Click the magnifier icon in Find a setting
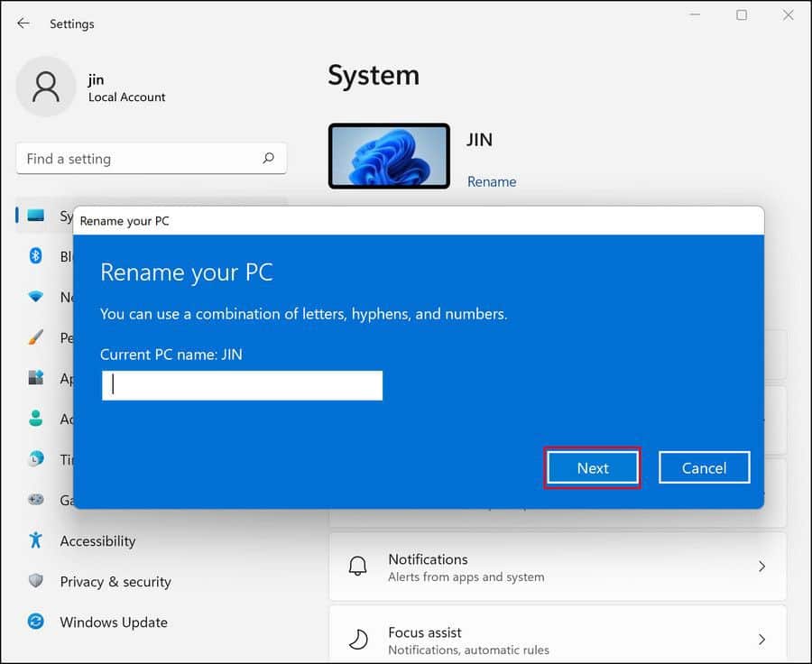The height and width of the screenshot is (664, 812). pos(268,158)
